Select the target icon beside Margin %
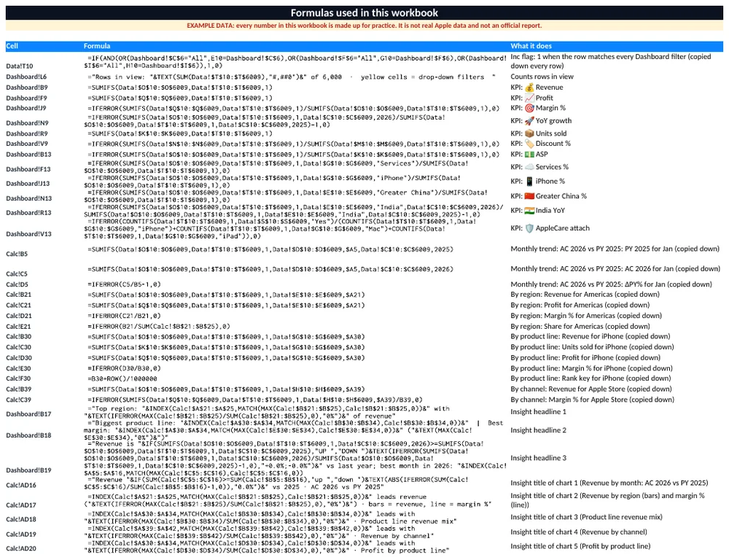Screen dimensions: 729x560 pyautogui.click(x=529, y=109)
